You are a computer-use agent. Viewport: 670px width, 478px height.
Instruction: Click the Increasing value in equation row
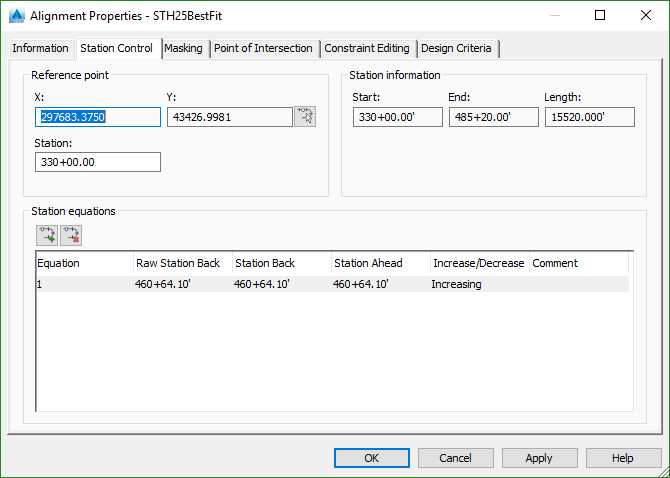pyautogui.click(x=456, y=284)
